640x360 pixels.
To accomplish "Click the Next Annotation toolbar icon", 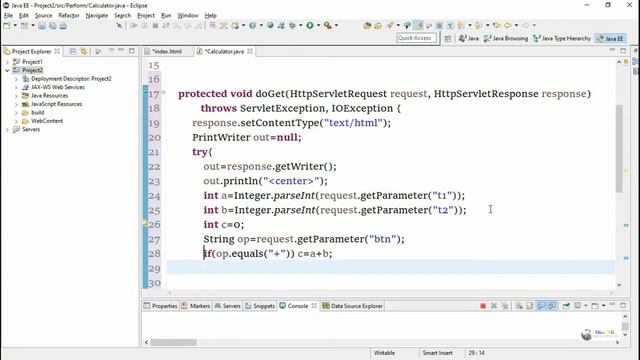I will (x=461, y=25).
